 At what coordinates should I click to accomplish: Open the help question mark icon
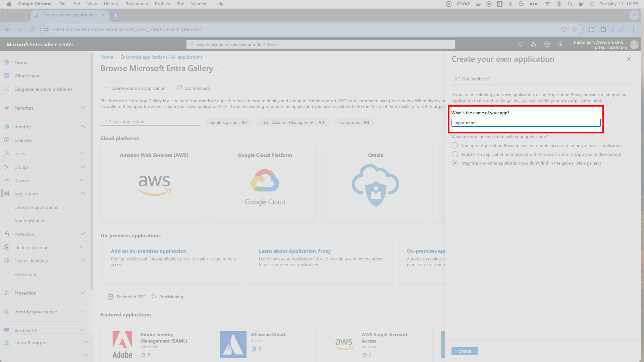pyautogui.click(x=547, y=44)
